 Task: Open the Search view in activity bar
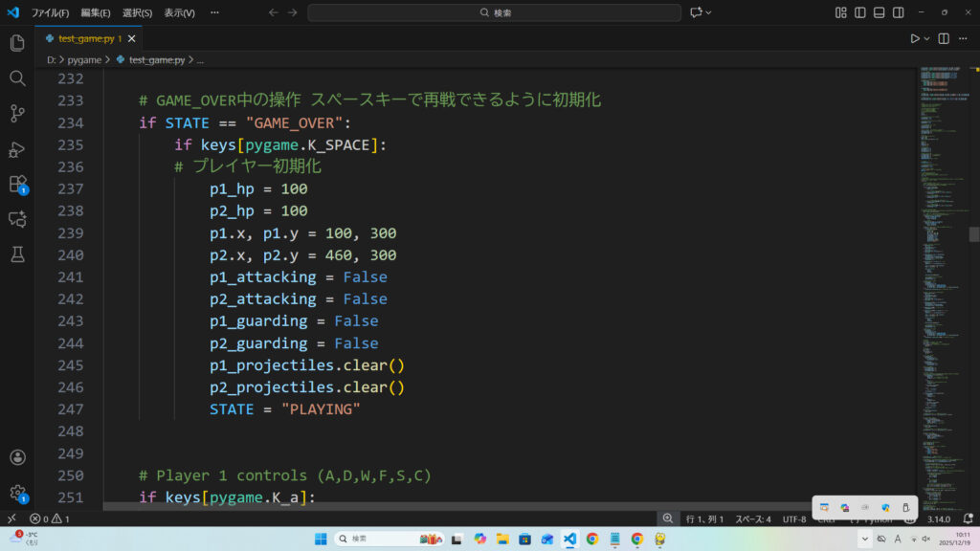[16, 78]
